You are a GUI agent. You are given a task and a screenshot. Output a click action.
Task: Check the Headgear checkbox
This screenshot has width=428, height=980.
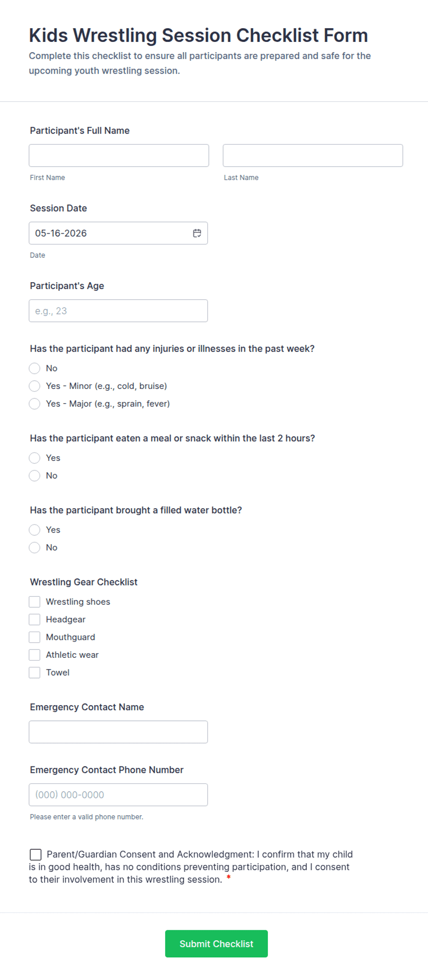(x=35, y=620)
